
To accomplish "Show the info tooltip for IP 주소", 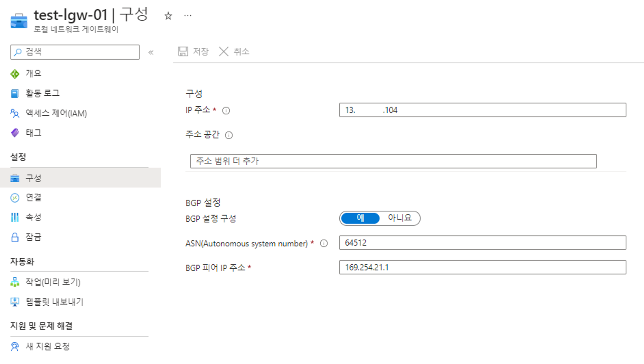I will click(226, 111).
